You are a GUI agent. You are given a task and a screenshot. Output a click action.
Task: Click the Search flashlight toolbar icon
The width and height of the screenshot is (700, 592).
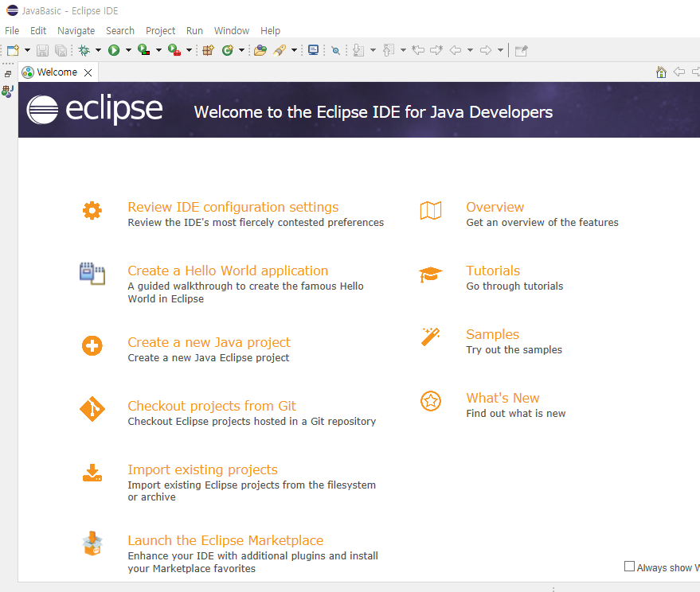pyautogui.click(x=280, y=50)
